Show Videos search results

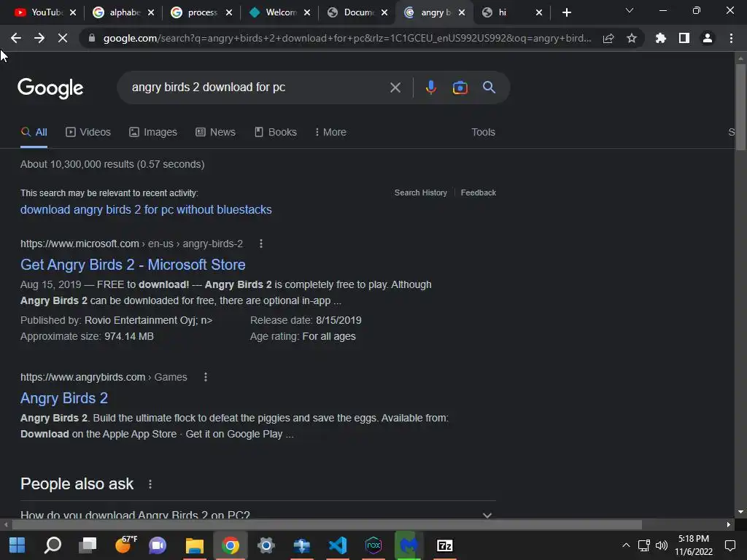click(x=88, y=133)
